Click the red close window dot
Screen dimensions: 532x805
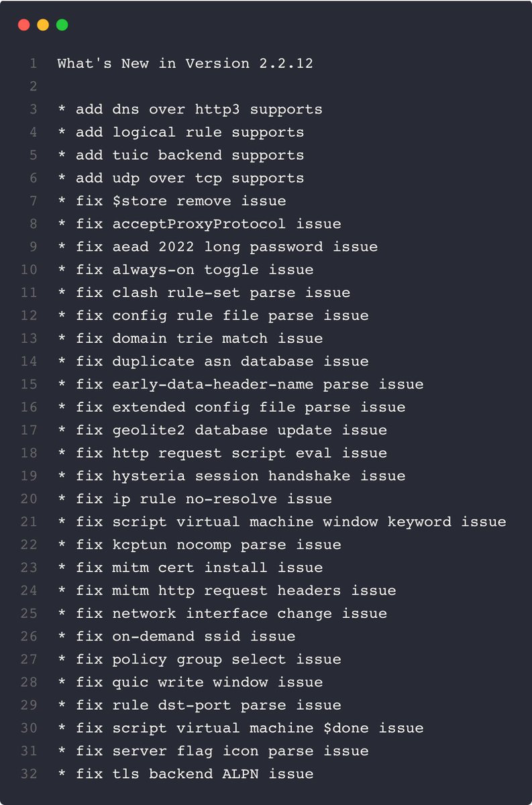(24, 25)
